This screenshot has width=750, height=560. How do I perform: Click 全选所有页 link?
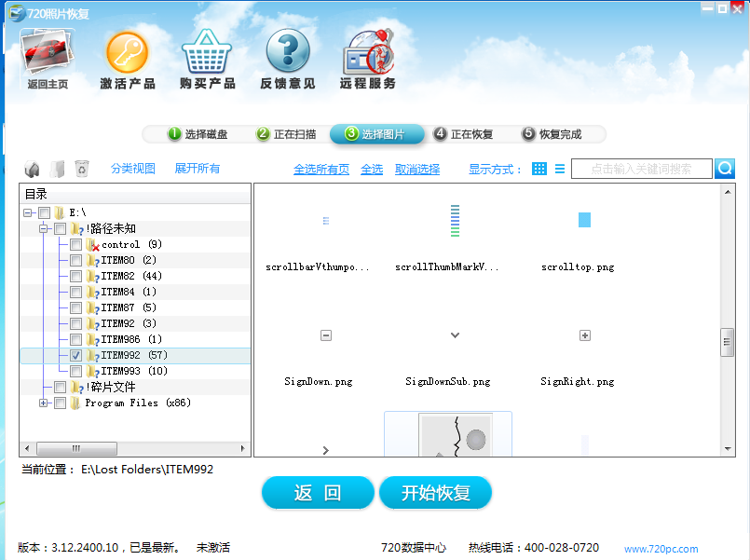[x=321, y=170]
